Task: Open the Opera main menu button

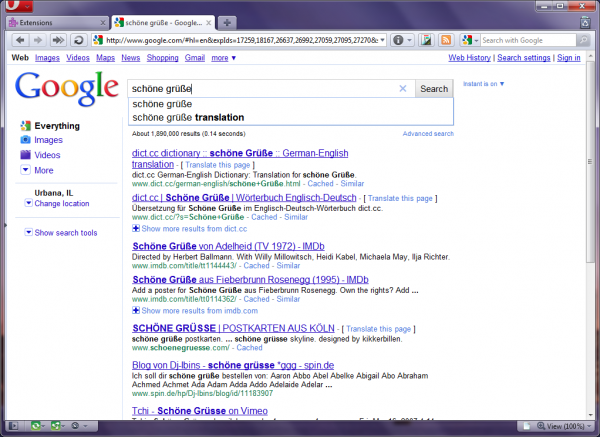Action: (x=18, y=5)
